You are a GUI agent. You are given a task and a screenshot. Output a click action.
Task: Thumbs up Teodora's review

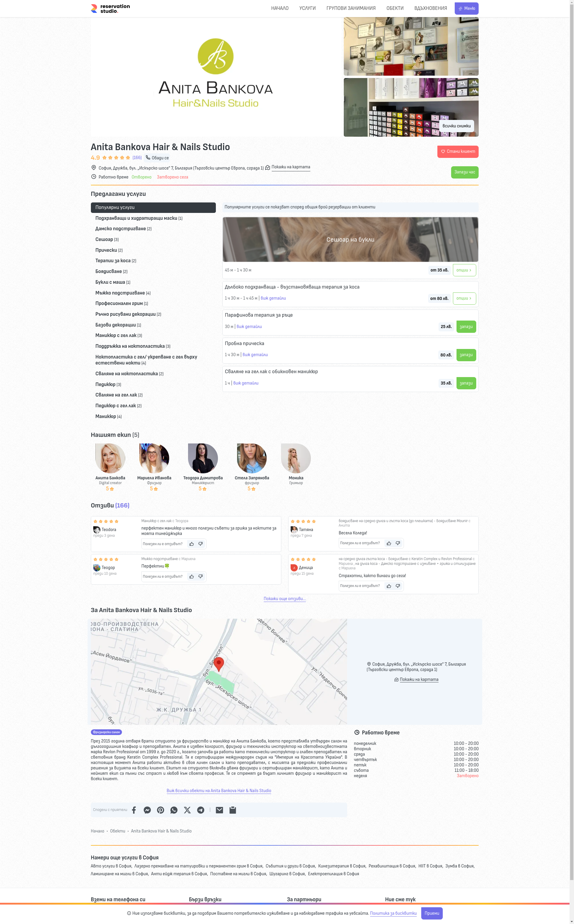[x=191, y=544]
